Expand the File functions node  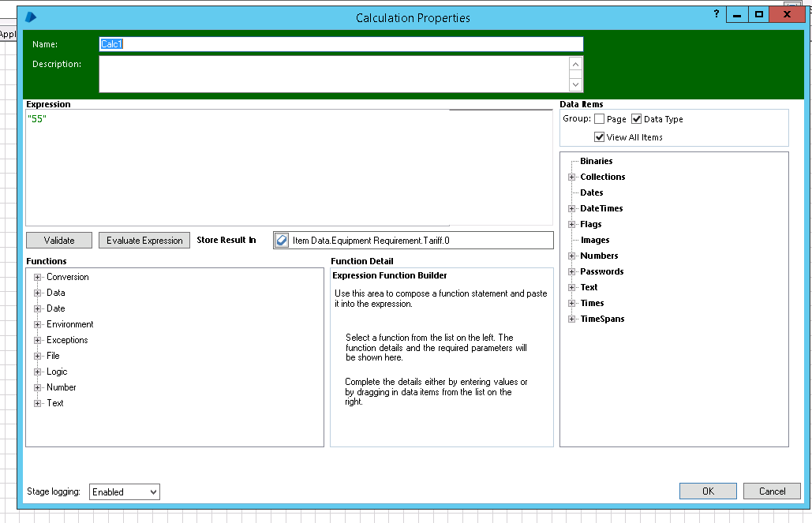tap(37, 357)
